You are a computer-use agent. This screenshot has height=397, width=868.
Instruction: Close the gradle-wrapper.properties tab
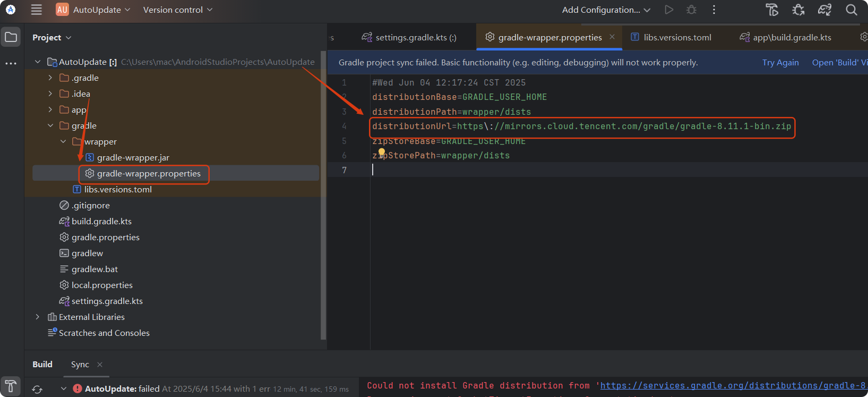click(x=612, y=37)
